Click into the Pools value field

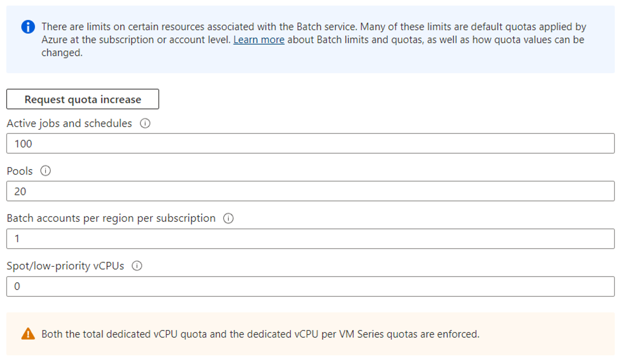click(310, 191)
